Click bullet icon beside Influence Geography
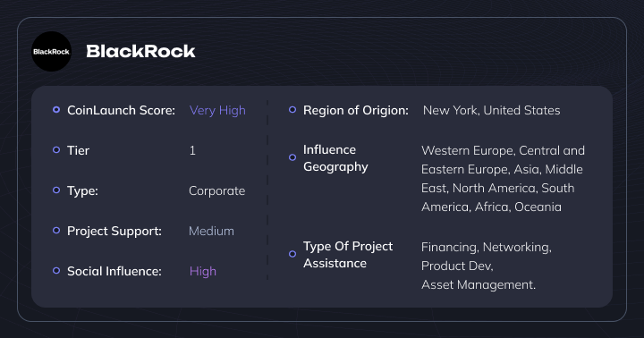Screen dimensions: 644x338 coord(292,157)
